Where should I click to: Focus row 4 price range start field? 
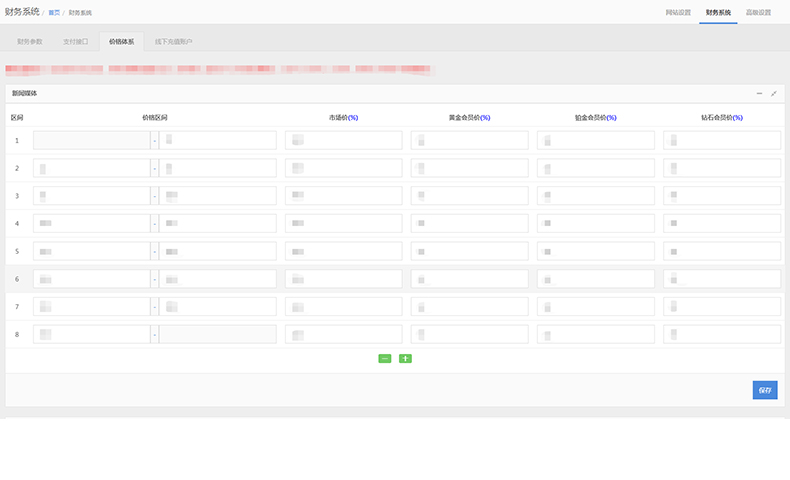tap(91, 223)
